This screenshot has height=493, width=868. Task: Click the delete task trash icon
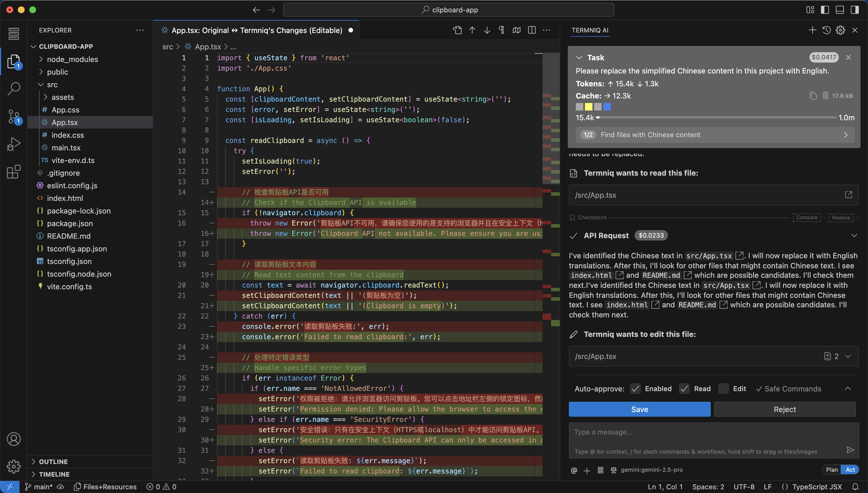[x=825, y=96]
